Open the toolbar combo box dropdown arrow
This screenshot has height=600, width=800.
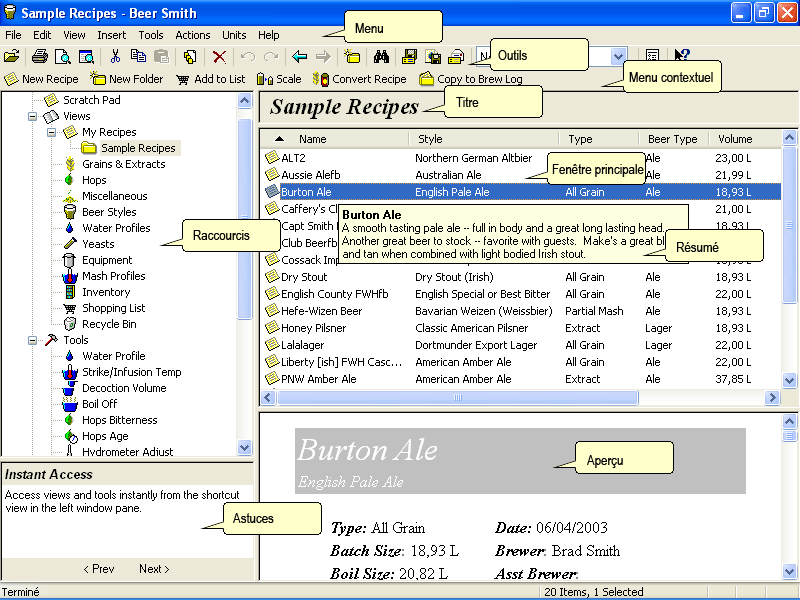click(618, 56)
